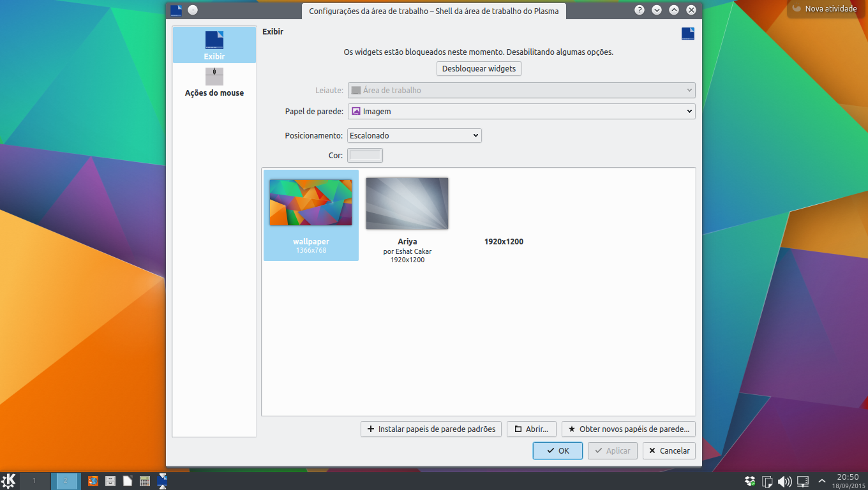The height and width of the screenshot is (490, 868).
Task: Click the titlebar help question mark
Action: [x=640, y=10]
